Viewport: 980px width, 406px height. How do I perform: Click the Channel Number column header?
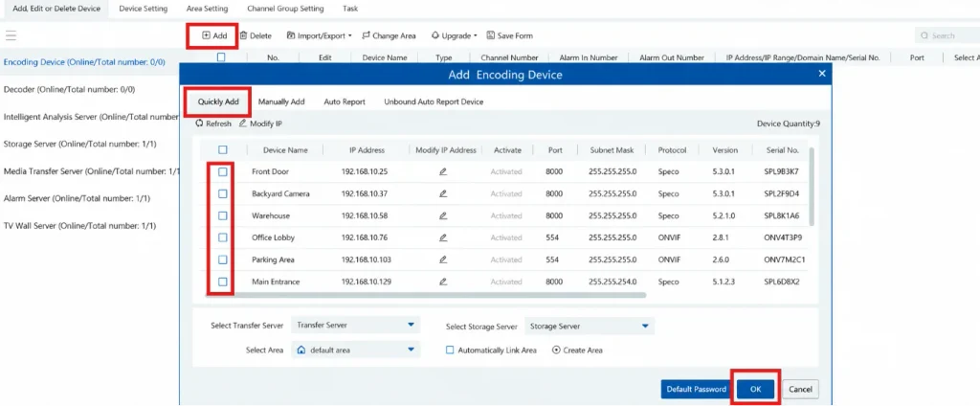[x=509, y=57]
